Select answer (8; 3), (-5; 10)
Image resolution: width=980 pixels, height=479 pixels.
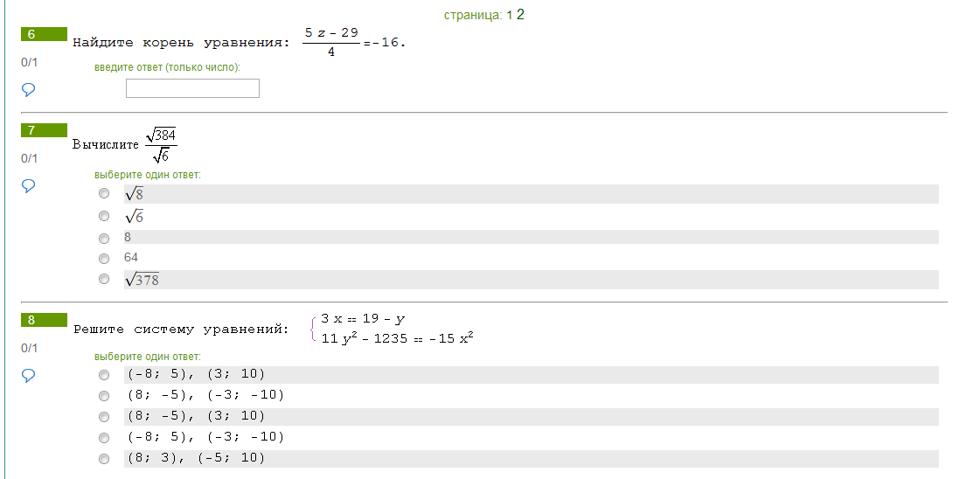point(104,459)
